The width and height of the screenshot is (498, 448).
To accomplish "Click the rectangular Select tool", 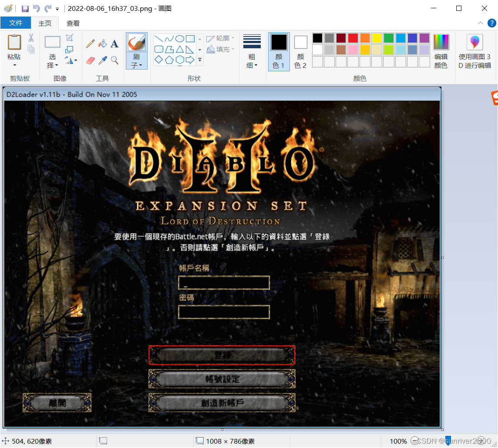I will coord(52,42).
